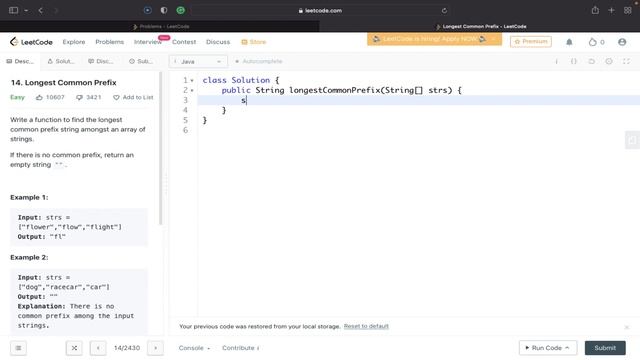The width and height of the screenshot is (640, 360).
Task: Expand the sidebar options chevron in Safari
Action: coord(26,10)
